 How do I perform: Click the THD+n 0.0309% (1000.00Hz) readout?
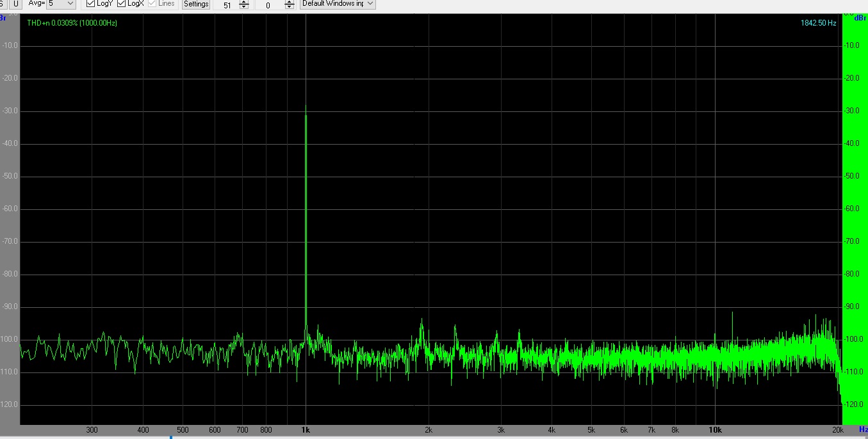click(72, 23)
